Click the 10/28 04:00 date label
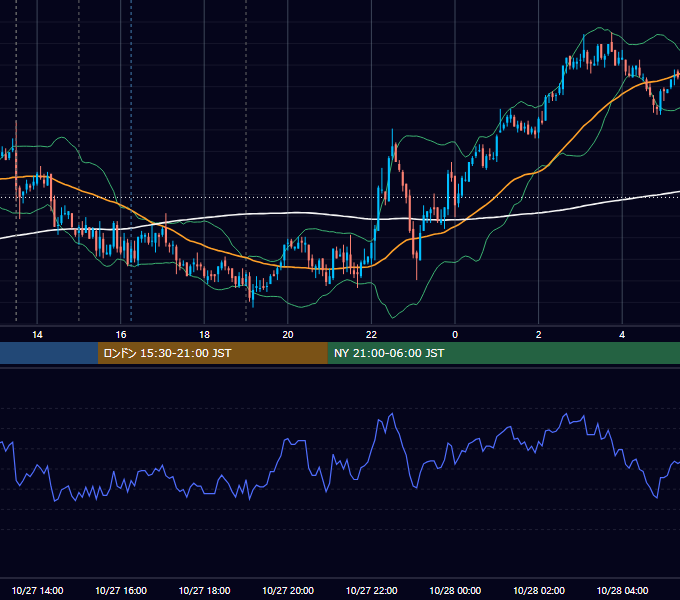The width and height of the screenshot is (680, 600). point(622,590)
